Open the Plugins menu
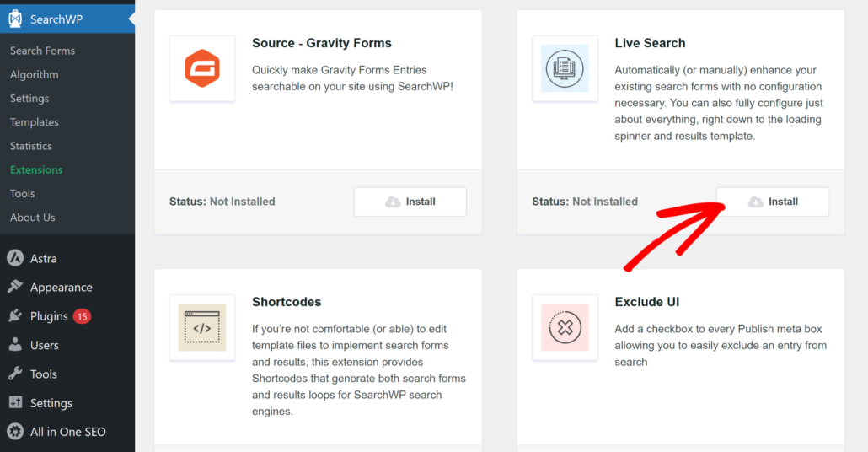868x452 pixels. [x=49, y=316]
